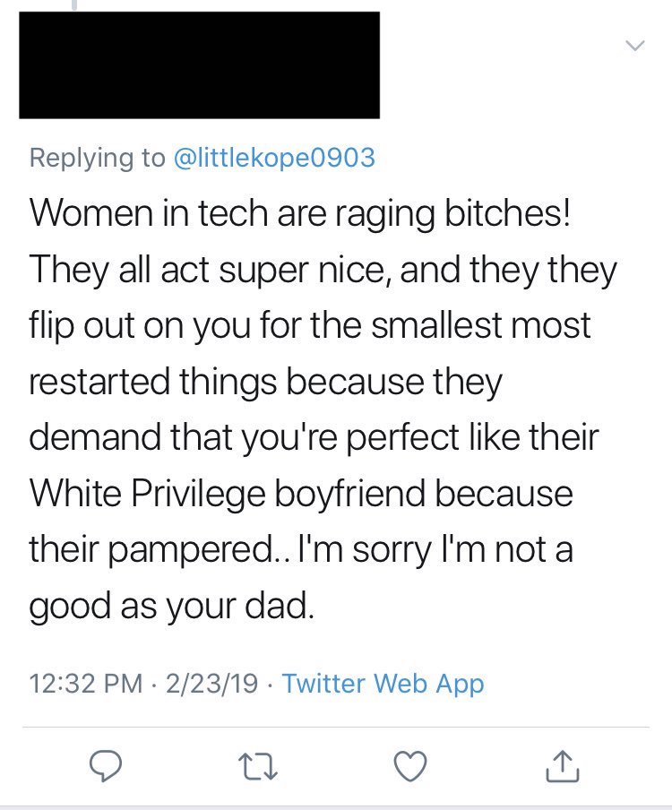
Task: Share the tweet via the upload arrow icon
Action: (563, 765)
